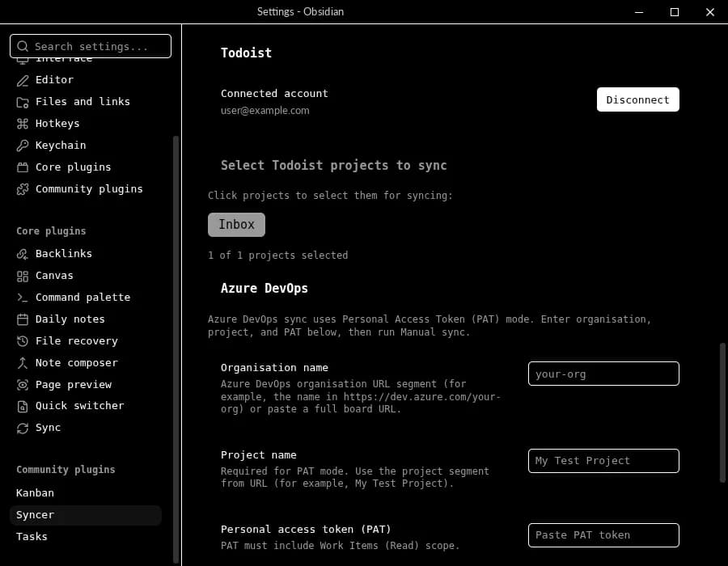Screen dimensions: 728x566
Task: Maximize the Settings window
Action: (675, 12)
